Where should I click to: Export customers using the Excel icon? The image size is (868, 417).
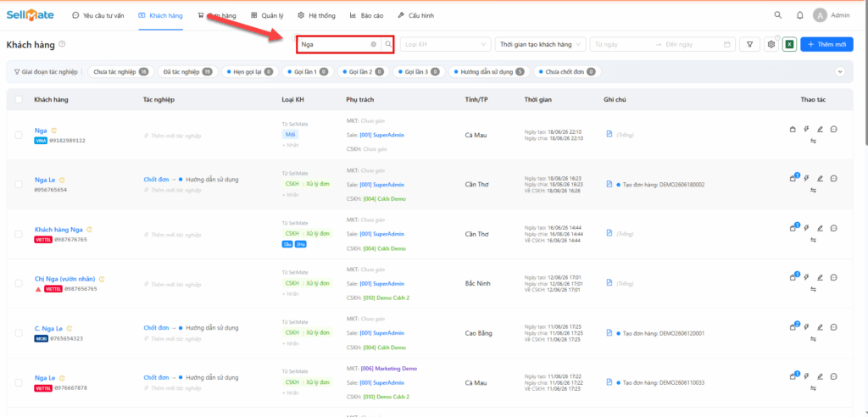pyautogui.click(x=789, y=45)
